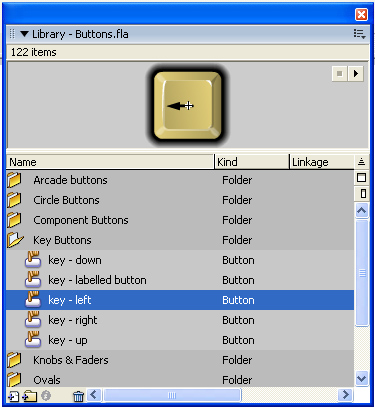
Task: Click the Kind cell of key - left
Action: point(238,300)
